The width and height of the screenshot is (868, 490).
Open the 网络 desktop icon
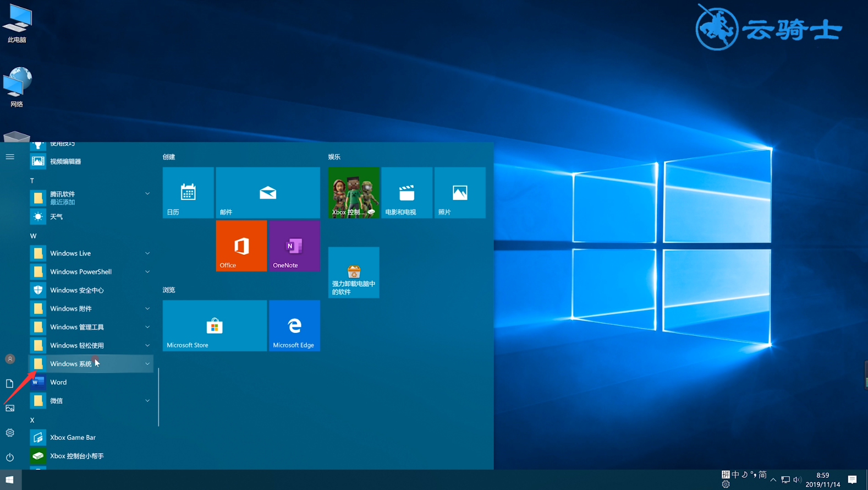[17, 87]
